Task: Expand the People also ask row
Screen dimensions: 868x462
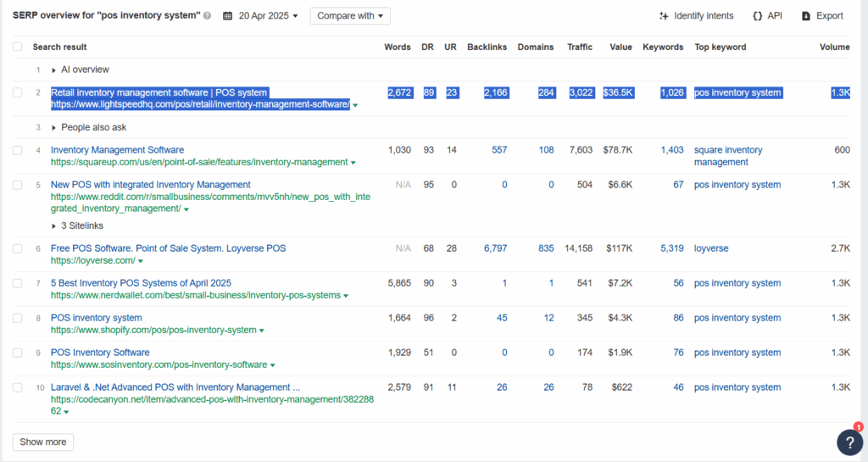Action: tap(53, 128)
